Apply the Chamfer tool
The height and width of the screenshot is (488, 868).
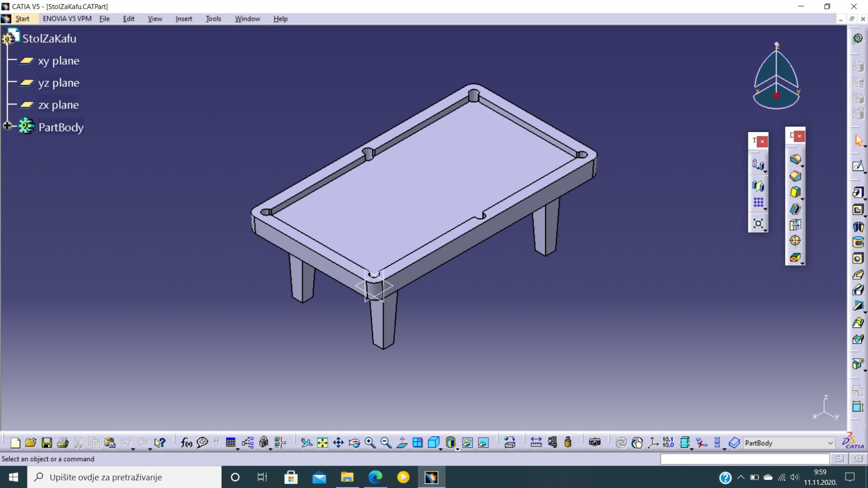(x=795, y=176)
